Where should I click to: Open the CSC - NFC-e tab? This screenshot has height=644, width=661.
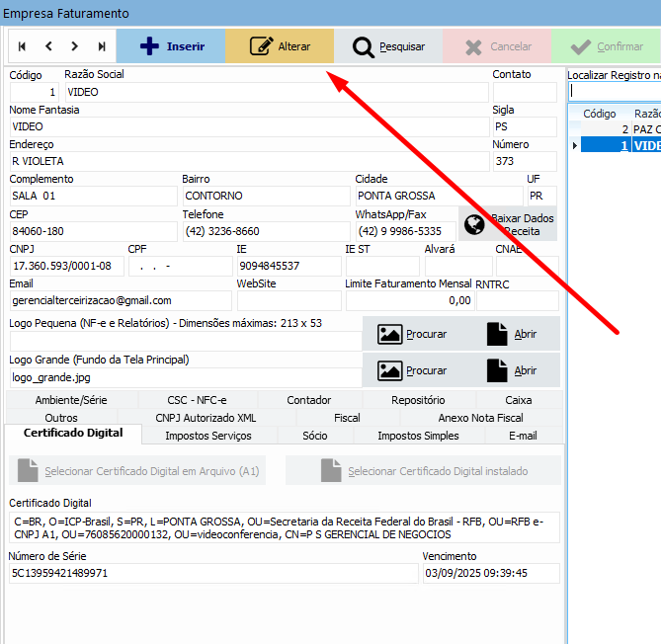197,400
